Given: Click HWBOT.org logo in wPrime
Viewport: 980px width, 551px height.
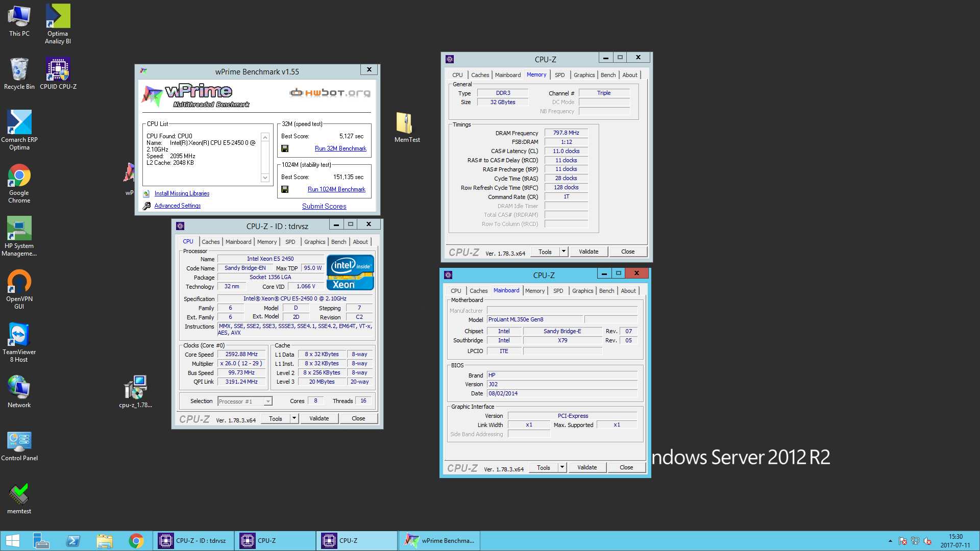Looking at the screenshot, I should pos(330,92).
